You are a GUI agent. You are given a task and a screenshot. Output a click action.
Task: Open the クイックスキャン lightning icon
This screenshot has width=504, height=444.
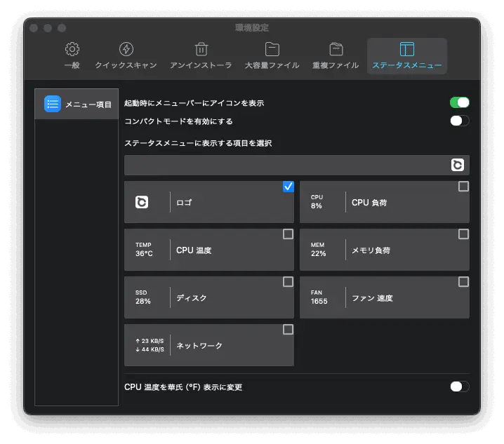coord(126,49)
